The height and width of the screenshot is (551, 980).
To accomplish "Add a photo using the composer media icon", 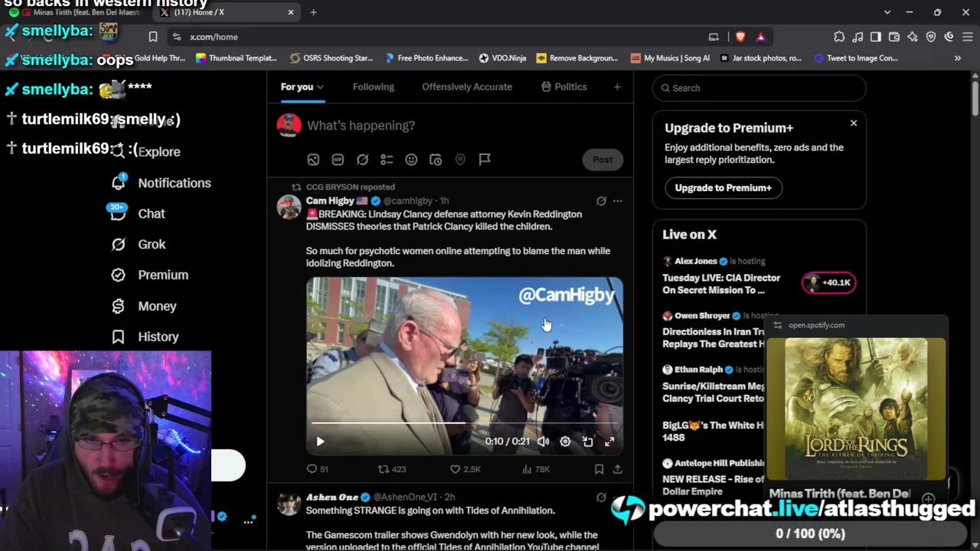I will tap(313, 159).
